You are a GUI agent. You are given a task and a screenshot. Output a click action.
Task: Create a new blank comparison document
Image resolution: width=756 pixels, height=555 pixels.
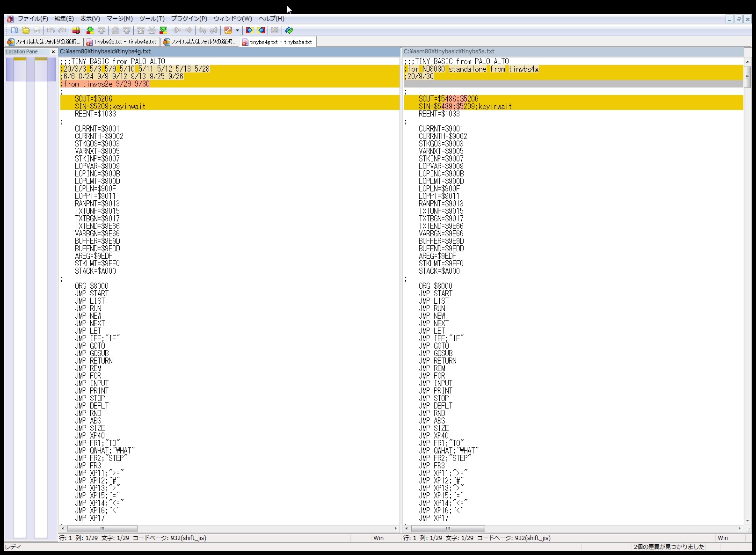tap(15, 30)
